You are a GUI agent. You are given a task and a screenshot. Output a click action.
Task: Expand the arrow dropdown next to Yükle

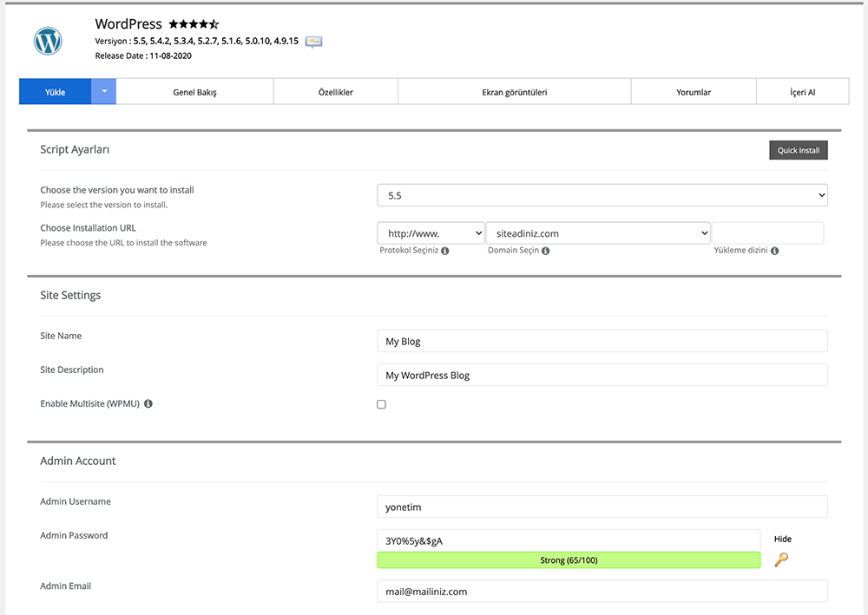point(103,91)
